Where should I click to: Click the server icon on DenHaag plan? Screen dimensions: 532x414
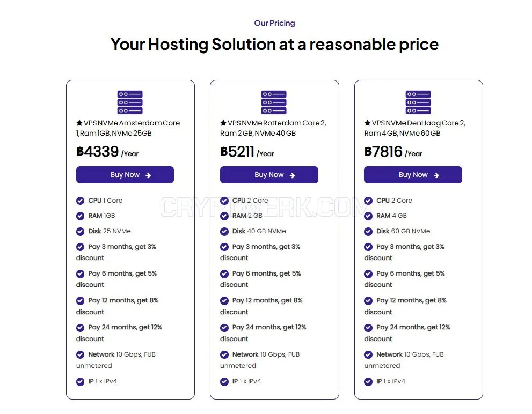point(418,102)
